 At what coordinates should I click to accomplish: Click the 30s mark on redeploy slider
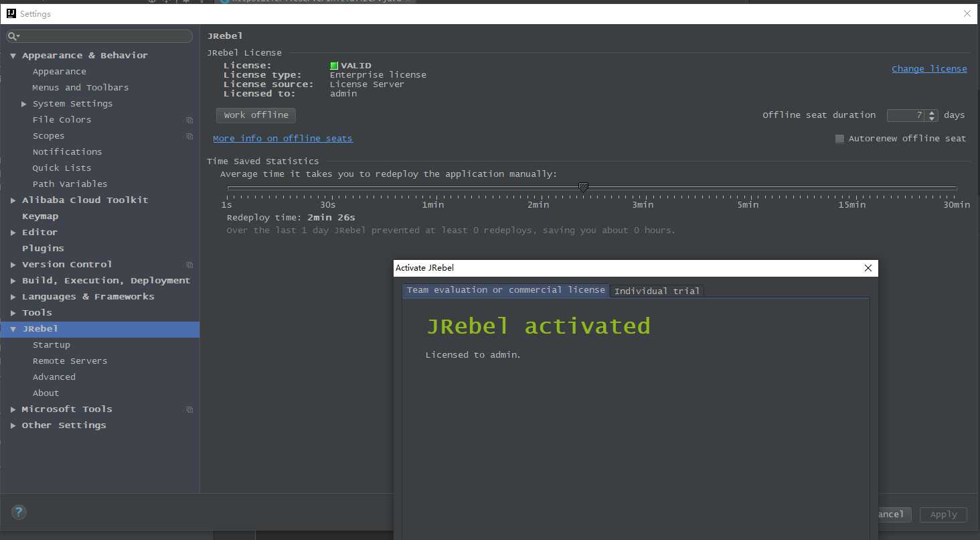[x=327, y=205]
